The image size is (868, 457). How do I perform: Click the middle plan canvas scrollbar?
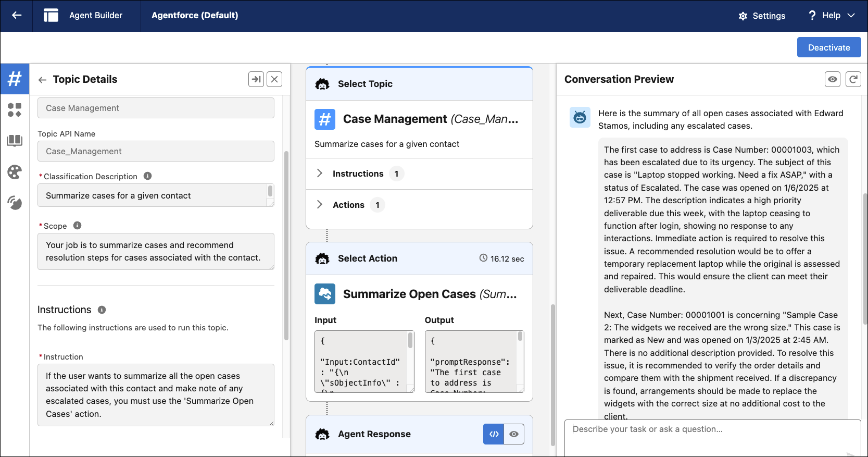tap(553, 375)
